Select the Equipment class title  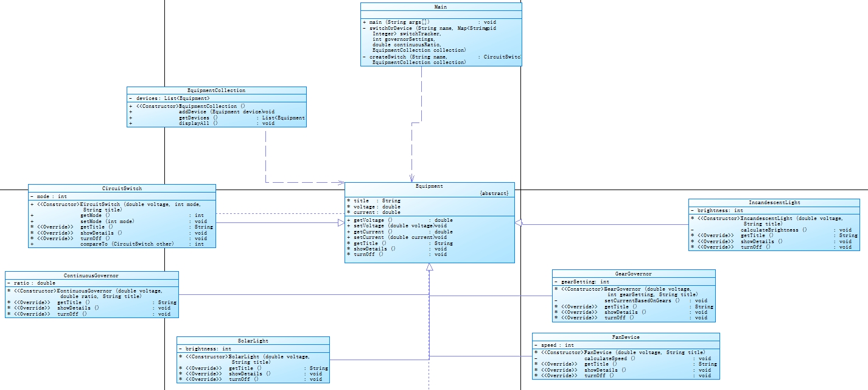pyautogui.click(x=429, y=186)
